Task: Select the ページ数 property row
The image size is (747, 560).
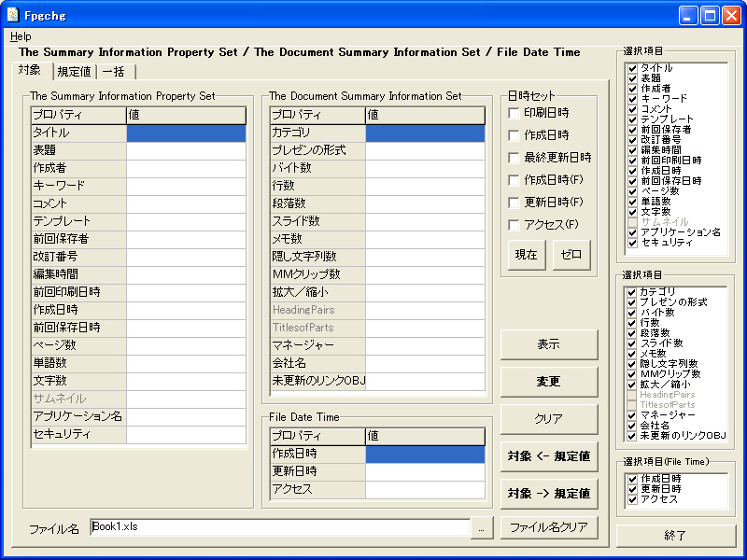Action: 138,346
